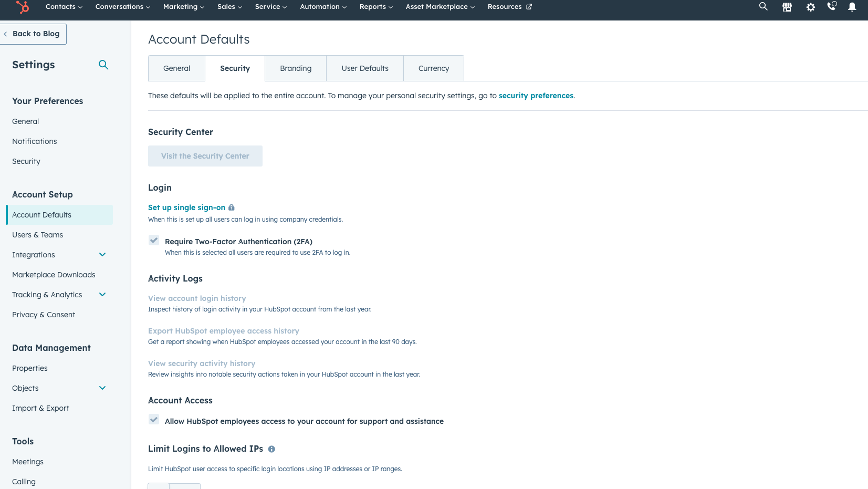Click the HubSpot sprocket logo
Image resolution: width=868 pixels, height=489 pixels.
click(x=23, y=7)
